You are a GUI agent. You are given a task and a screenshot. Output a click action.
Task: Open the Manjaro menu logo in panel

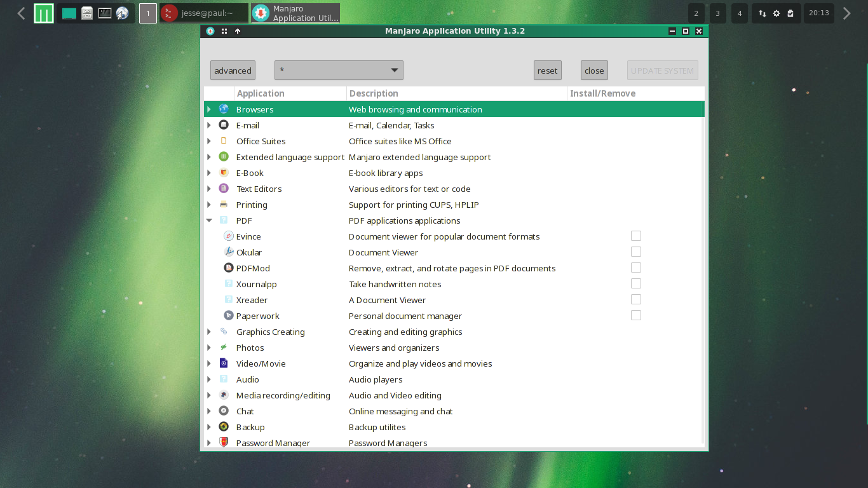pyautogui.click(x=44, y=13)
